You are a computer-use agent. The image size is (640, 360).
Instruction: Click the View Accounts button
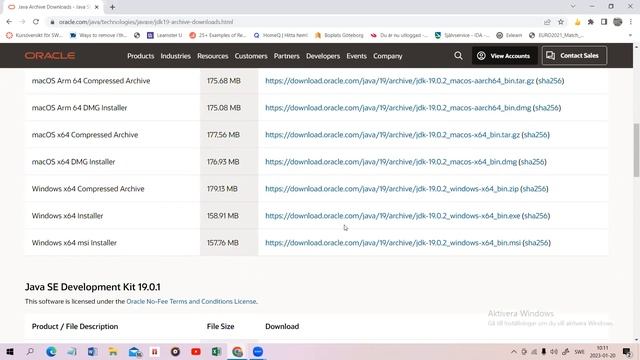coord(504,56)
